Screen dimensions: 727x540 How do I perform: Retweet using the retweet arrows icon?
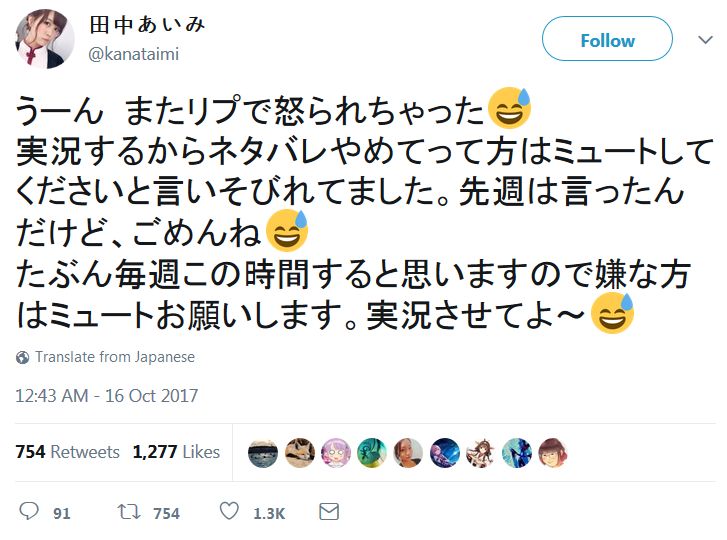pos(128,512)
